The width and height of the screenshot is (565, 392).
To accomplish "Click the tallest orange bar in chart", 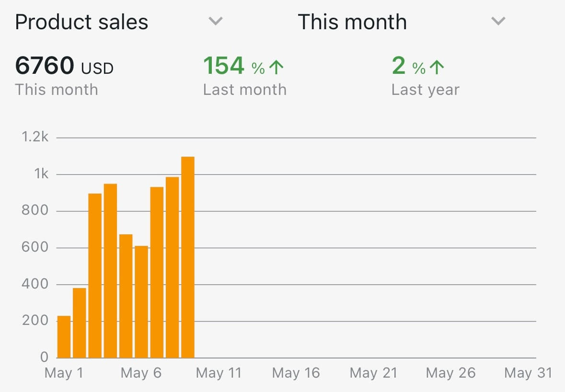I will click(188, 257).
